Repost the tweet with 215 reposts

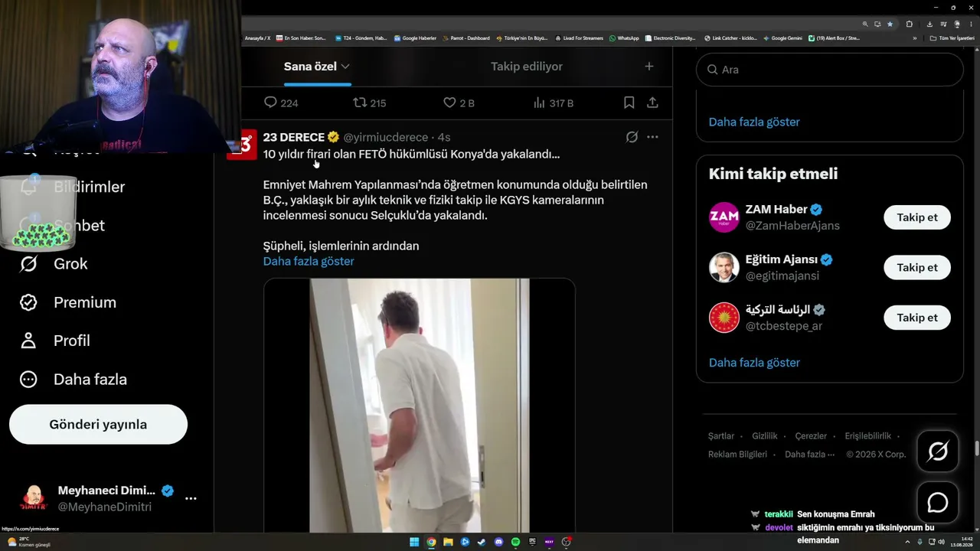click(360, 103)
